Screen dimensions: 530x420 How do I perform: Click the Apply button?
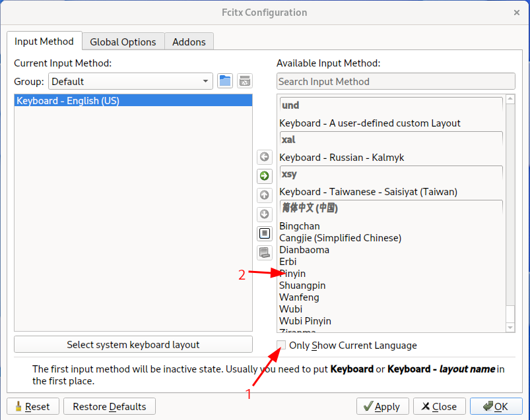point(382,406)
